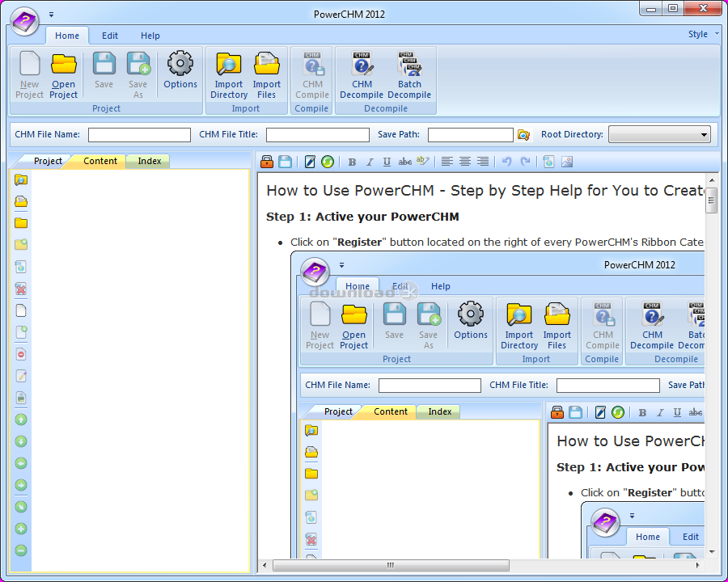This screenshot has width=728, height=582.
Task: Click the open folder with files sidebar icon
Action: tap(21, 201)
